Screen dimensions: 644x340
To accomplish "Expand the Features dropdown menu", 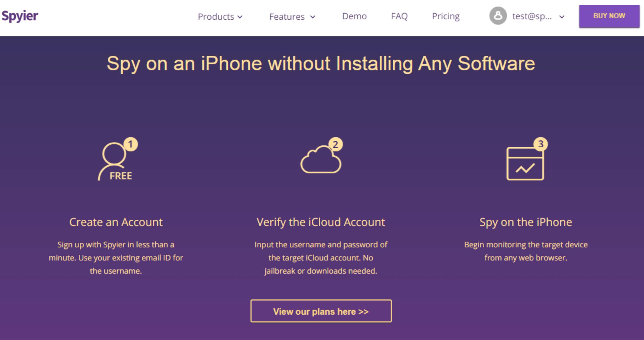I will [292, 17].
